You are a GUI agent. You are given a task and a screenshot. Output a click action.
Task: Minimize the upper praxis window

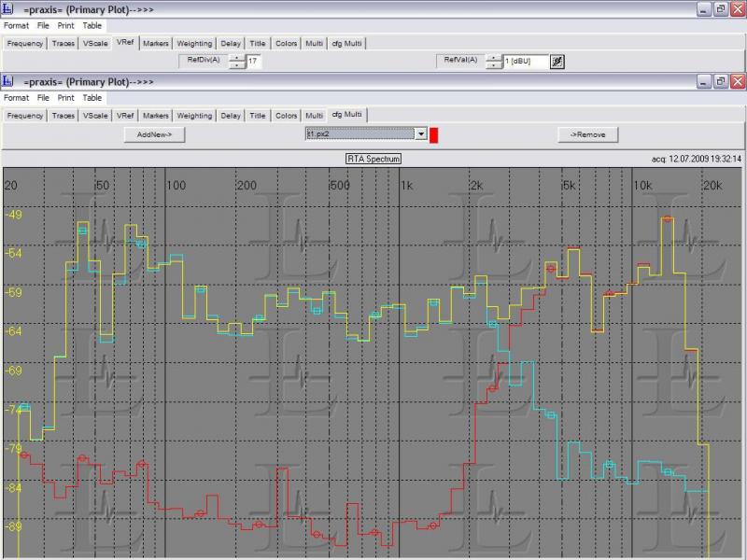704,9
